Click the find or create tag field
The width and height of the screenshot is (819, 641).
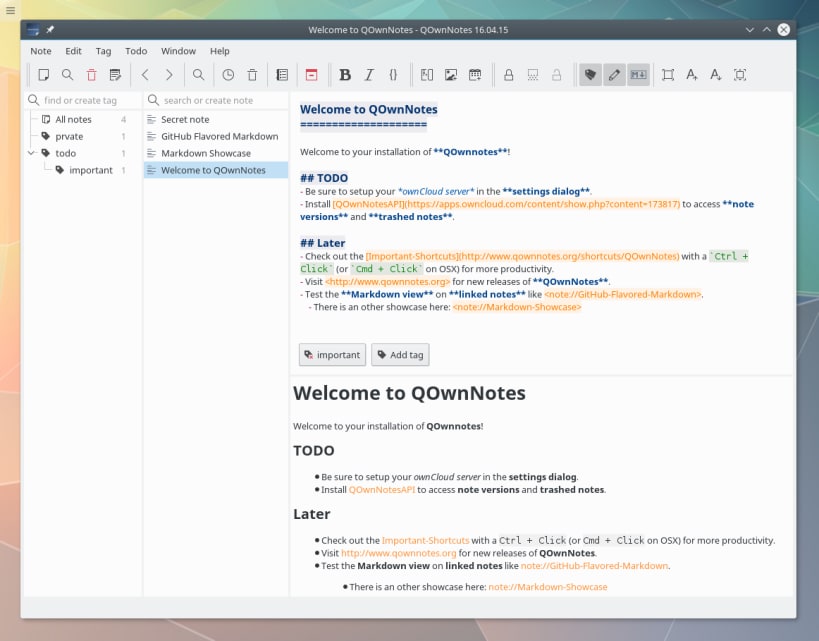click(x=84, y=100)
